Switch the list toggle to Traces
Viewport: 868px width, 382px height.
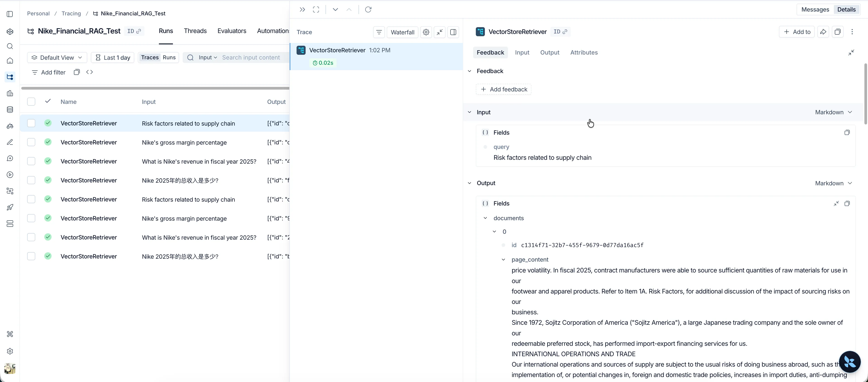click(x=150, y=57)
